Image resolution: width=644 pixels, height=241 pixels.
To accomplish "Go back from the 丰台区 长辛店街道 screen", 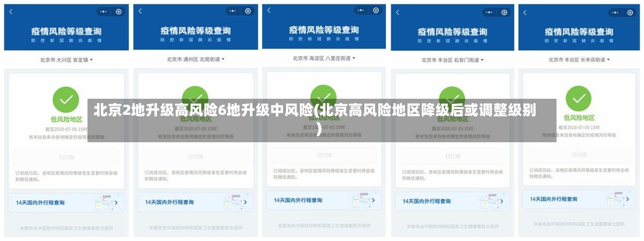I will click(525, 11).
